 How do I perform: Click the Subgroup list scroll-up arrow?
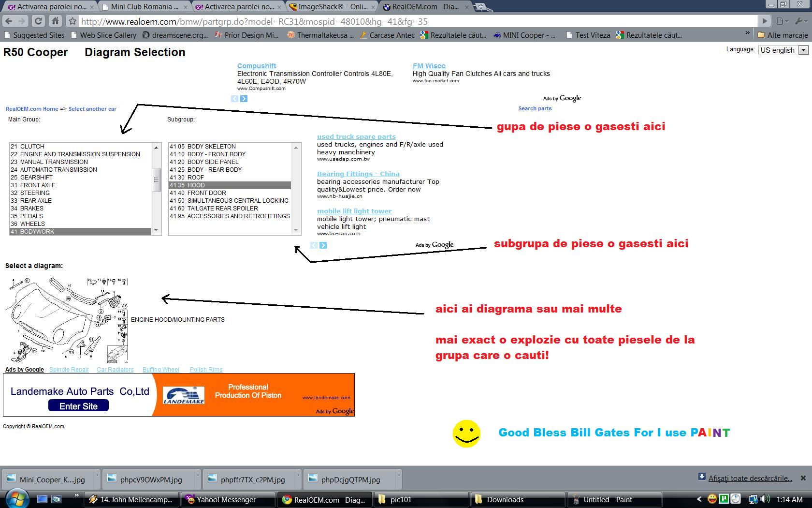296,148
